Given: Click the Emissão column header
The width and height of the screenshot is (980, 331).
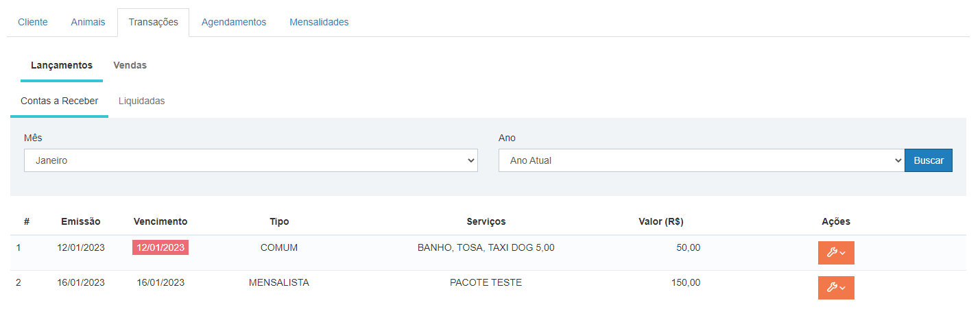Looking at the screenshot, I should coord(81,221).
